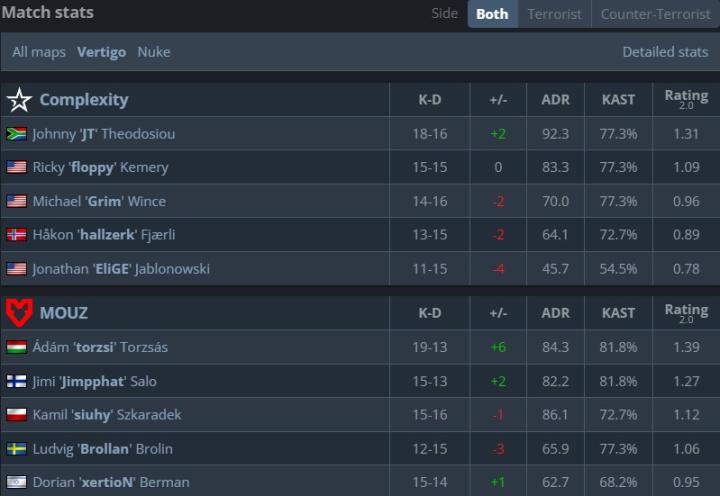Select the Nuke map tab
The height and width of the screenshot is (496, 720).
(x=154, y=52)
